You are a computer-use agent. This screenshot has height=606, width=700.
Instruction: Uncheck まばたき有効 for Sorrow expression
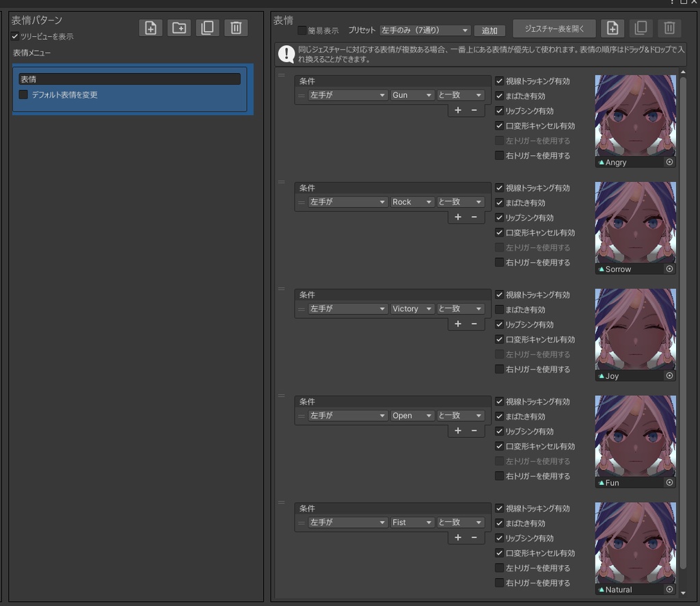(x=499, y=202)
